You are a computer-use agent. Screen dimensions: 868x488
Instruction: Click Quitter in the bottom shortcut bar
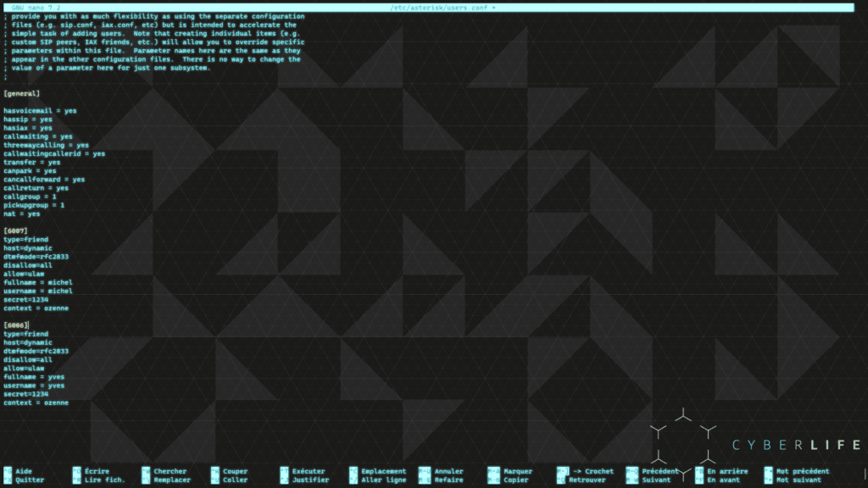(29, 480)
